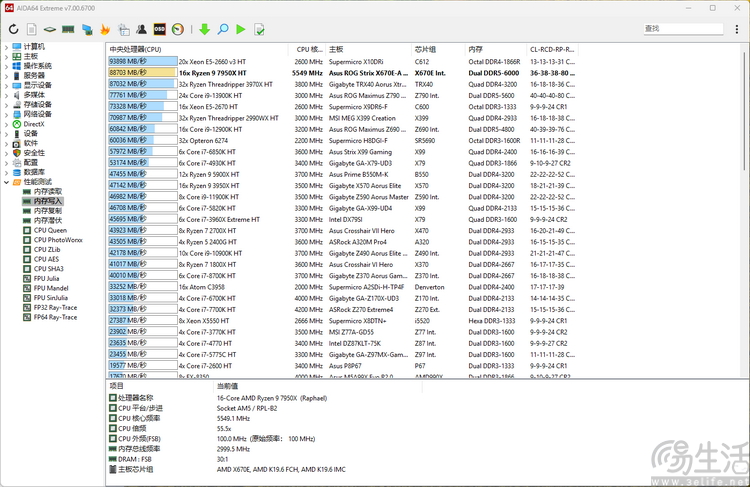Click the blue magnifier search icon
Image resolution: width=750 pixels, height=487 pixels.
tap(223, 30)
